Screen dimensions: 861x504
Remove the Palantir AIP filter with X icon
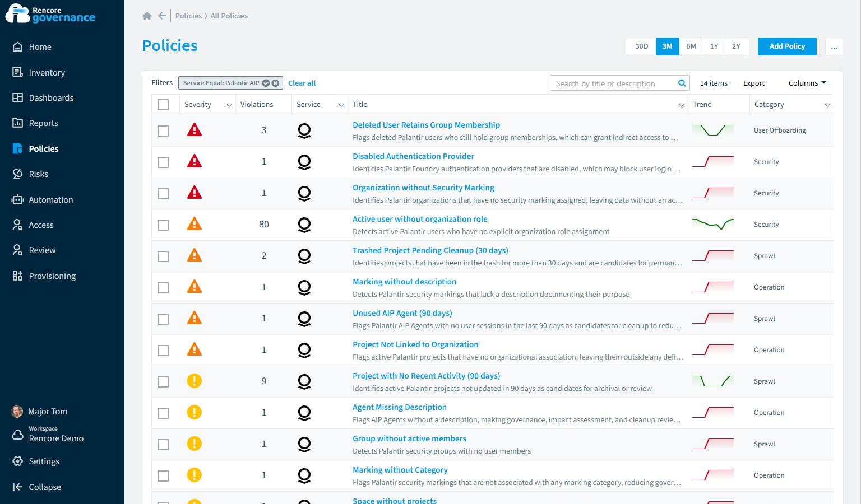pyautogui.click(x=275, y=83)
